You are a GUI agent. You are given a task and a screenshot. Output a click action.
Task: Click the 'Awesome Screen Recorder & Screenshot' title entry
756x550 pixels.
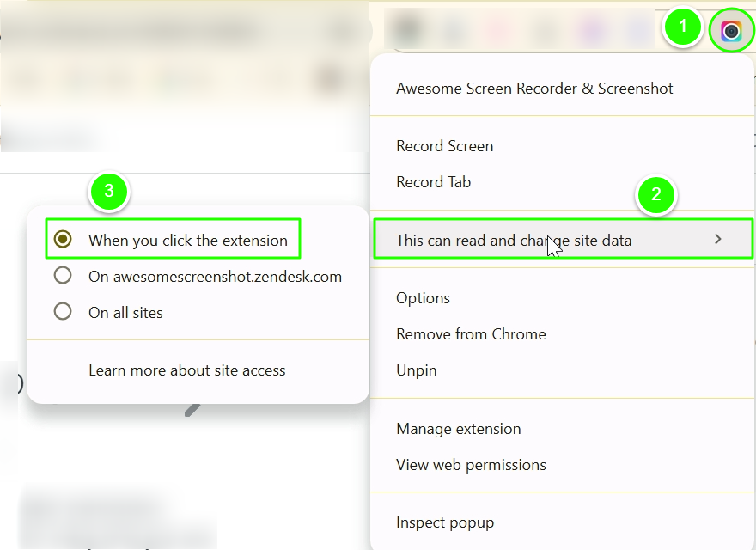(x=534, y=89)
